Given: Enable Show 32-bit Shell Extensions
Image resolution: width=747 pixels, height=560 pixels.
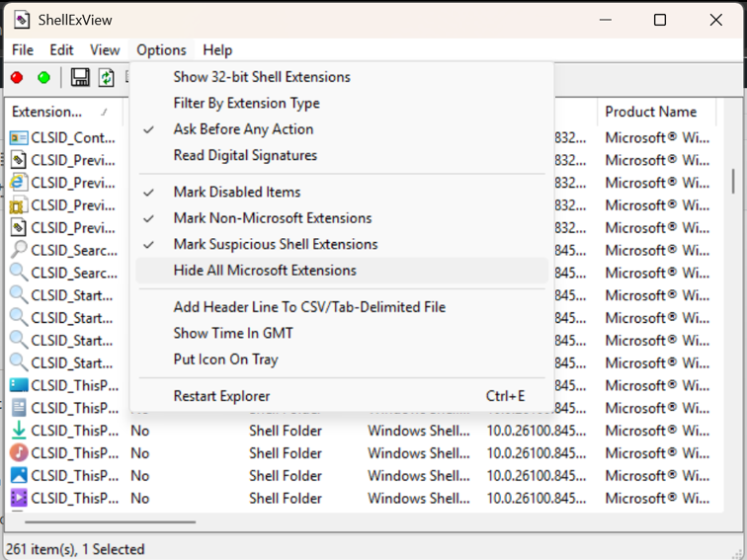Looking at the screenshot, I should pyautogui.click(x=342, y=77).
